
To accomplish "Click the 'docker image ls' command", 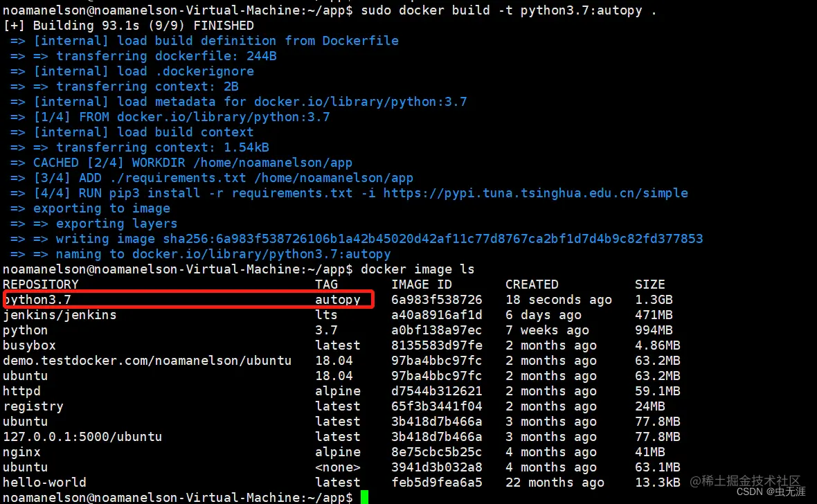I will [x=418, y=269].
